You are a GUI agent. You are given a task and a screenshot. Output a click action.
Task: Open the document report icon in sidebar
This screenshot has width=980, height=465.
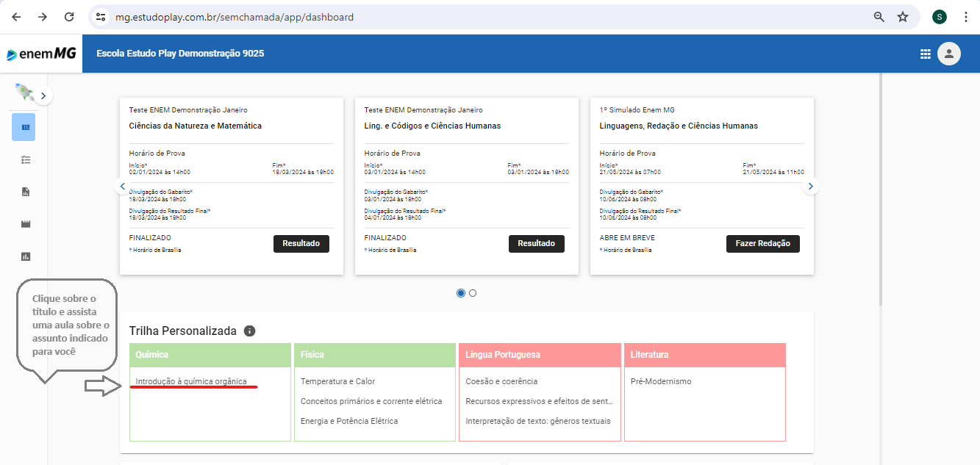tap(26, 192)
